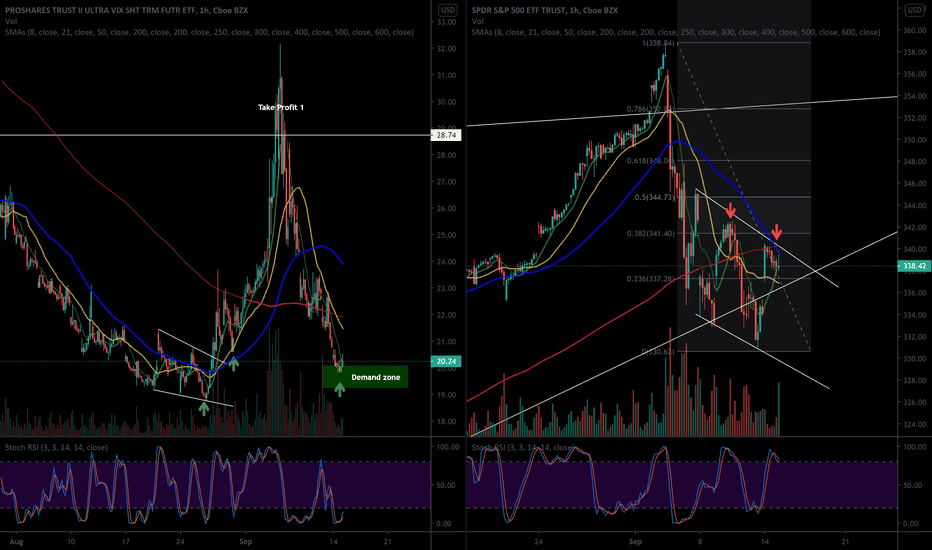
Task: Select the 0(330.62) Fibonacci level label
Action: pyautogui.click(x=658, y=352)
